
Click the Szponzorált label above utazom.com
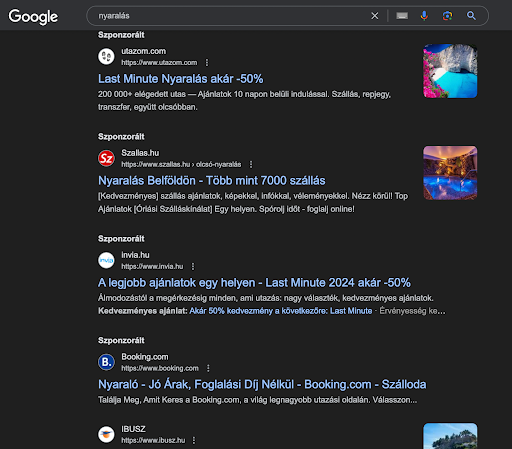(x=121, y=35)
